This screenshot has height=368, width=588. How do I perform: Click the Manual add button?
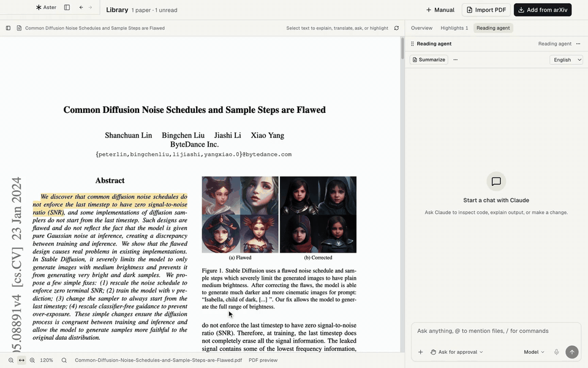(x=440, y=10)
